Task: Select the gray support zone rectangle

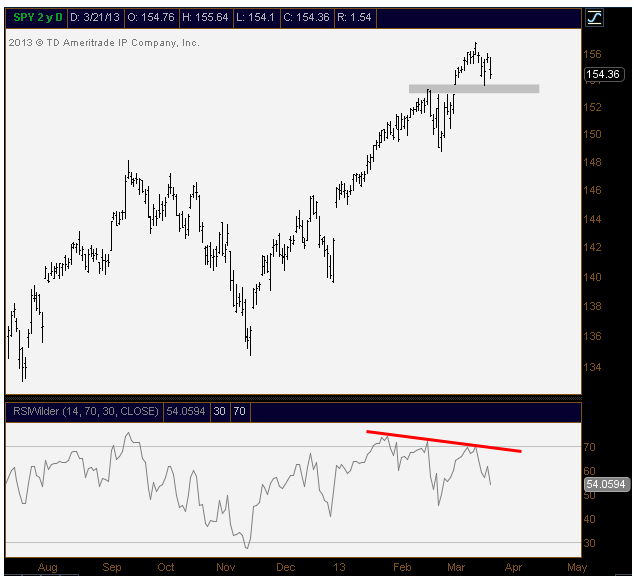Action: coord(474,89)
